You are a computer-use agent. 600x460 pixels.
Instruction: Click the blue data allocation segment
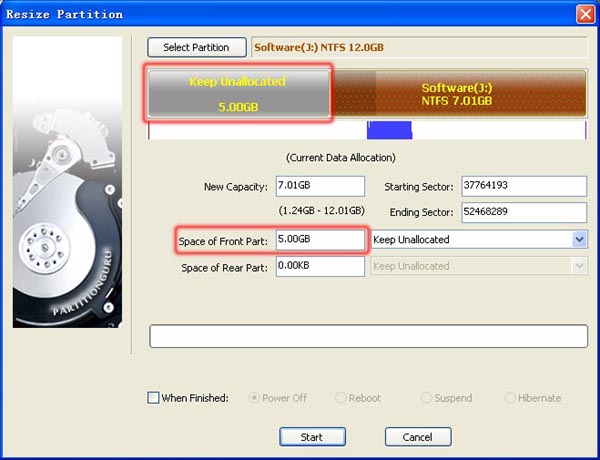click(389, 130)
